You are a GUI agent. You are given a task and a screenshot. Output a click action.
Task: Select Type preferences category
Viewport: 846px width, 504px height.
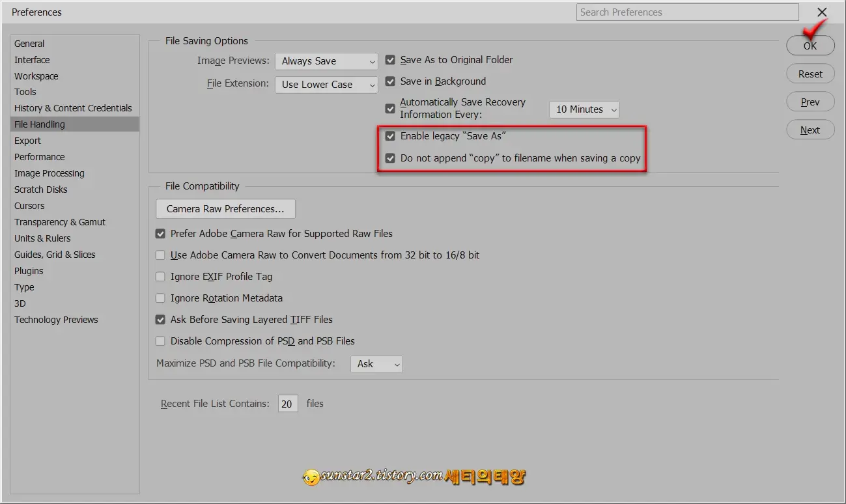tap(75, 287)
